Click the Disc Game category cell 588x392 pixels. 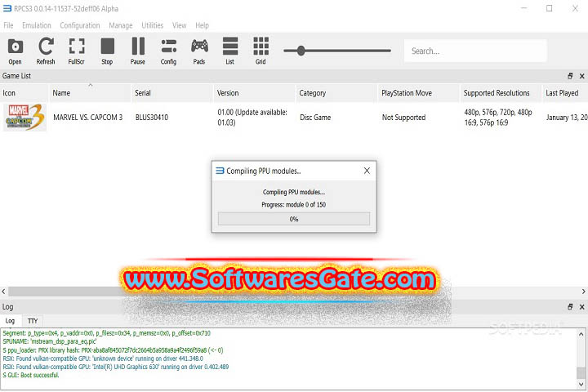pos(315,118)
